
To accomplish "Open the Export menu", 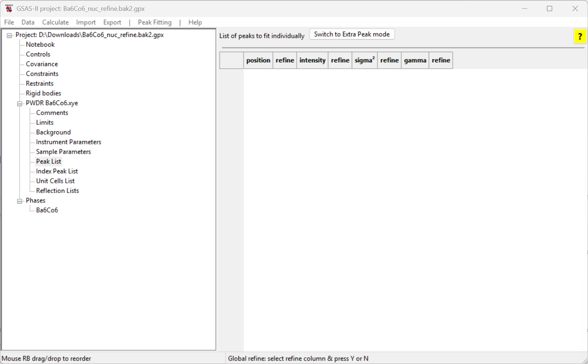I will [x=112, y=22].
